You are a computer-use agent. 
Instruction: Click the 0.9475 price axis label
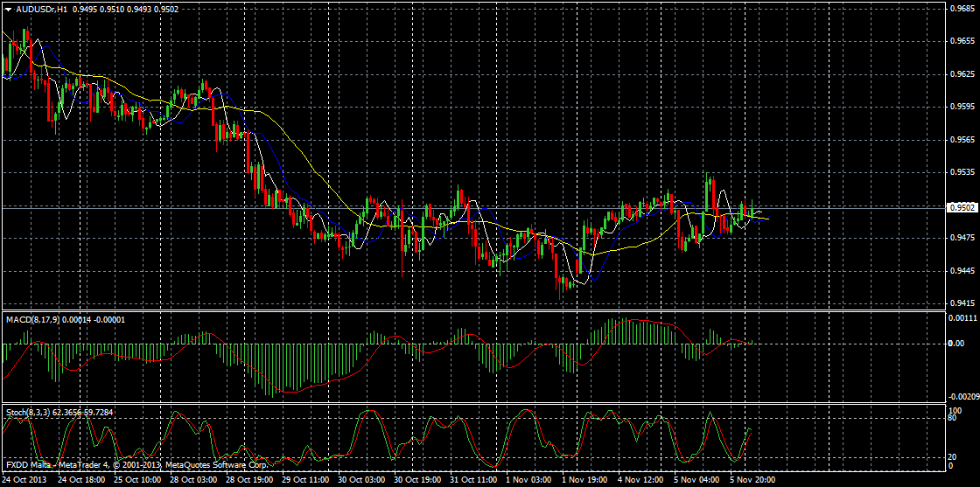tap(962, 238)
